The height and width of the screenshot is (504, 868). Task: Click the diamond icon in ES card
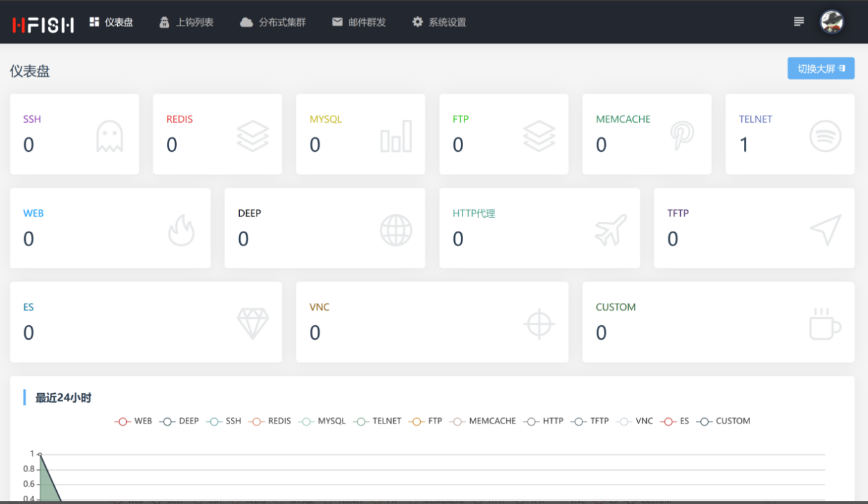(253, 324)
